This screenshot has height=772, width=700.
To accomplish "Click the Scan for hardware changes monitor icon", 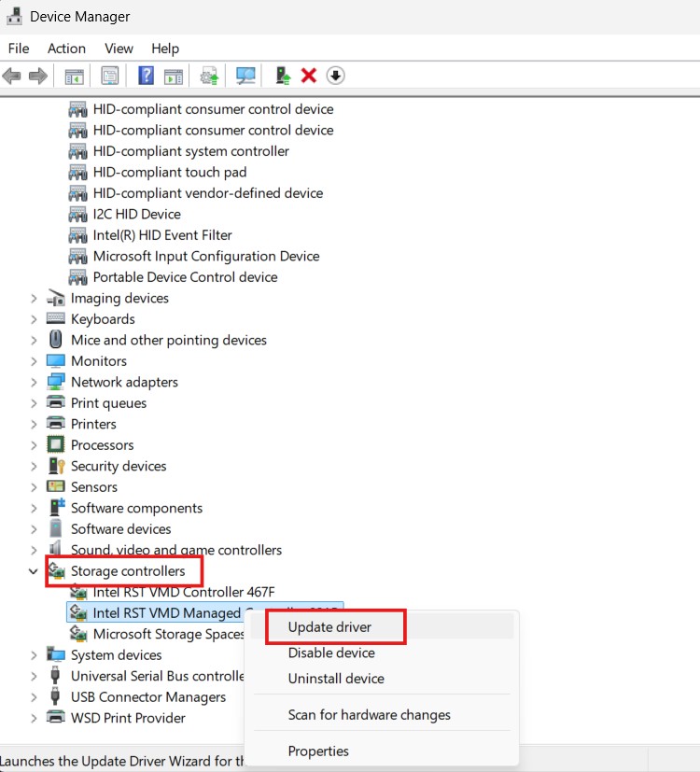I will 245,76.
